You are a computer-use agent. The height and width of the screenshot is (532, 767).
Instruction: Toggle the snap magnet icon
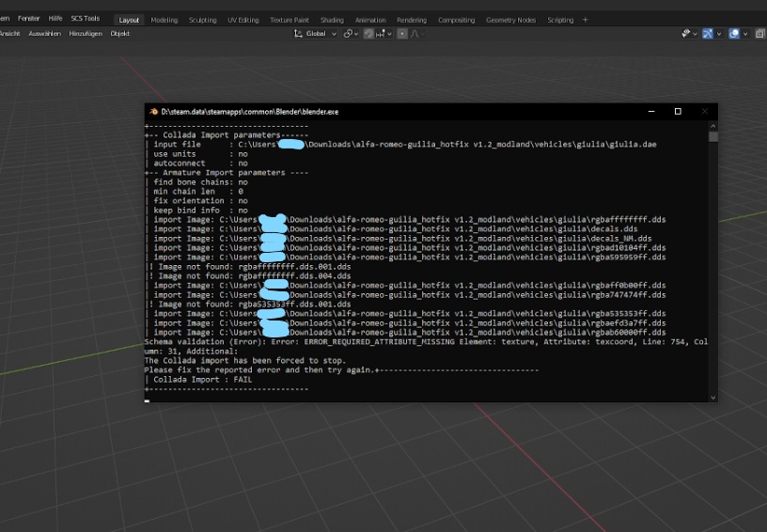[x=368, y=34]
